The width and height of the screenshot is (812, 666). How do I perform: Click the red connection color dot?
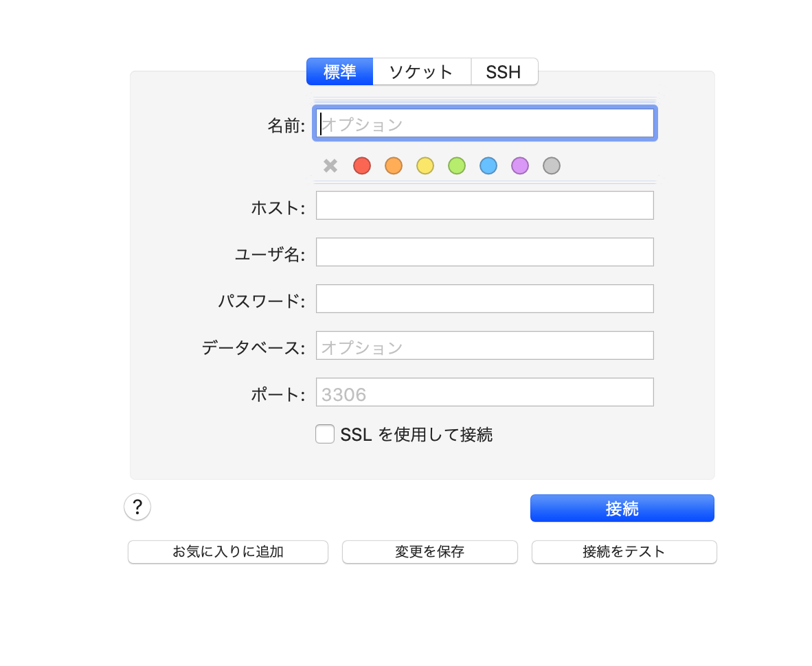click(362, 165)
